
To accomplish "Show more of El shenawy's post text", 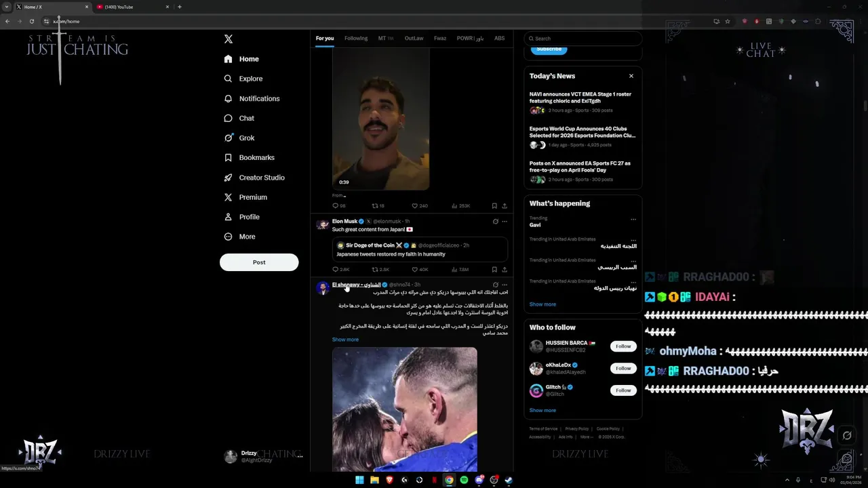I will 345,340.
